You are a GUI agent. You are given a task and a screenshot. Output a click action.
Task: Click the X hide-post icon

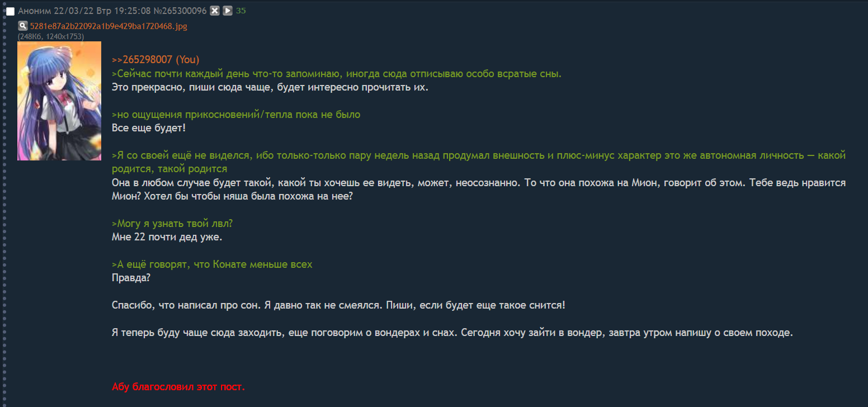point(215,11)
